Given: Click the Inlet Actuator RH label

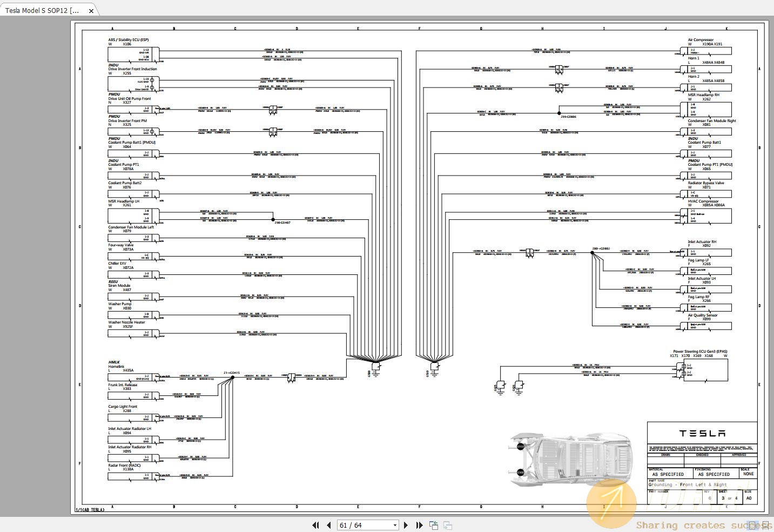Looking at the screenshot, I should pos(702,242).
